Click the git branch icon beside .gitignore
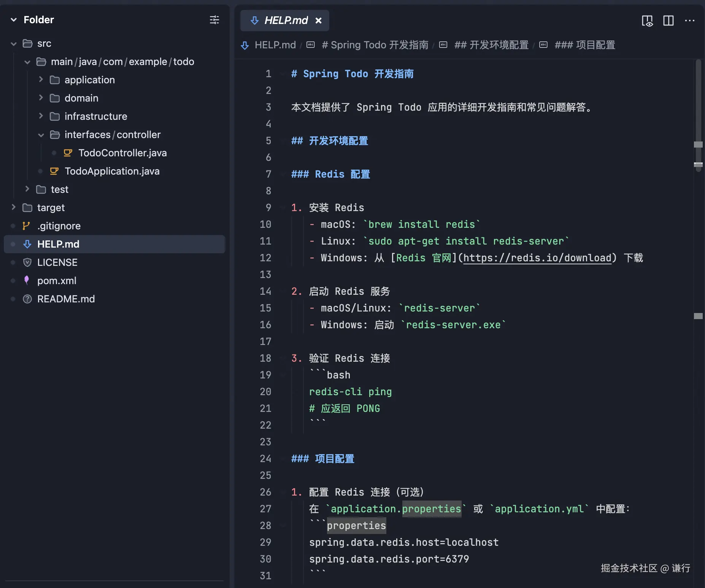705x588 pixels. click(x=26, y=226)
